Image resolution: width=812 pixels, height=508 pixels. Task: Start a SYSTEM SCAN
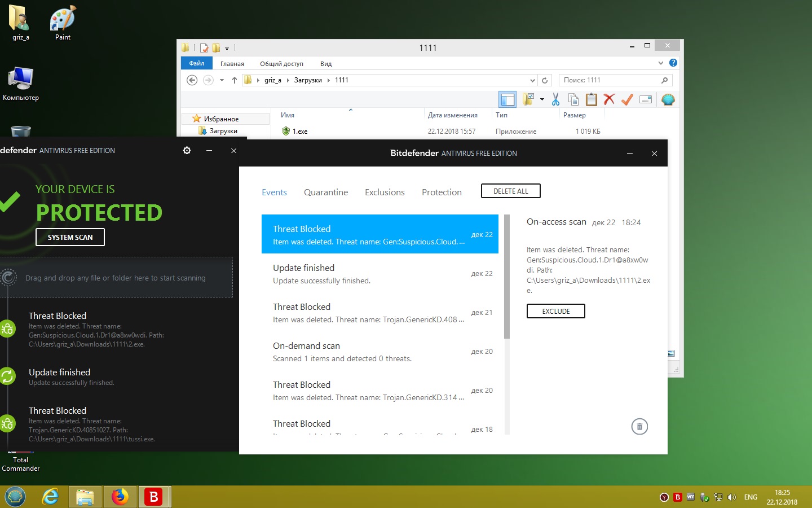[x=70, y=237]
